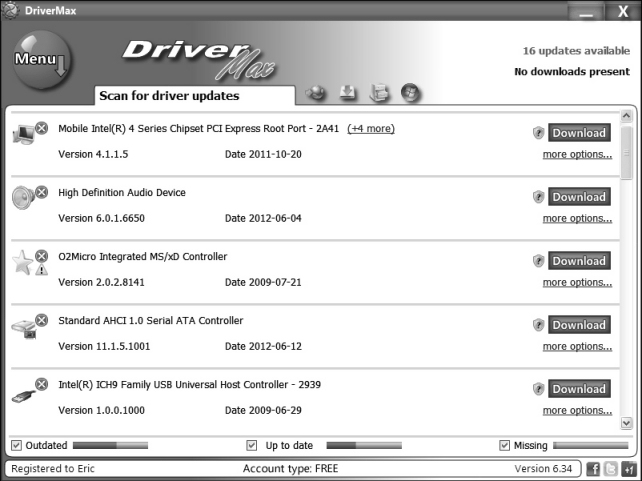Click the DriverMax gear icon in the title bar
Viewport: 642px width, 481px height.
[x=10, y=10]
